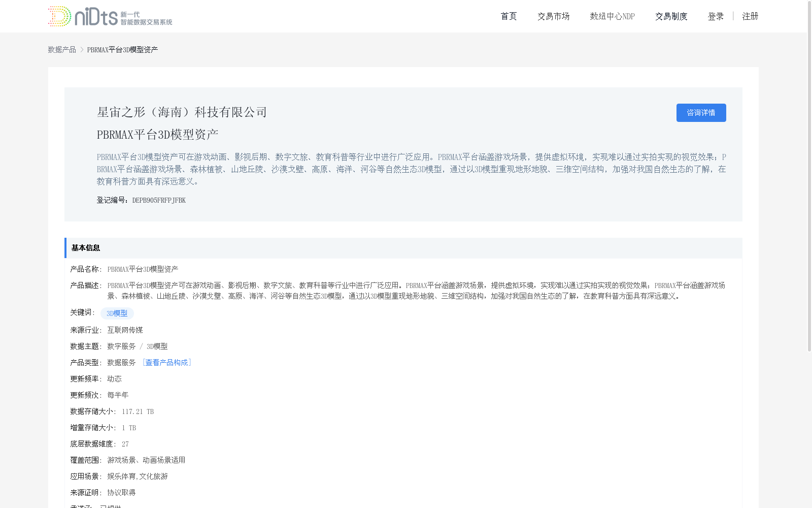Select the 动态 update rate value

click(114, 379)
